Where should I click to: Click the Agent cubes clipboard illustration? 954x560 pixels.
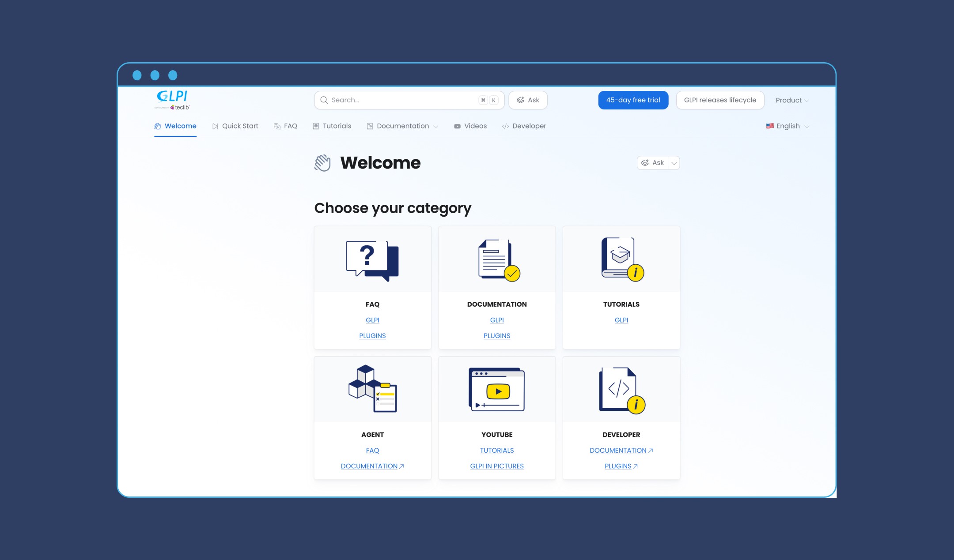click(x=372, y=389)
